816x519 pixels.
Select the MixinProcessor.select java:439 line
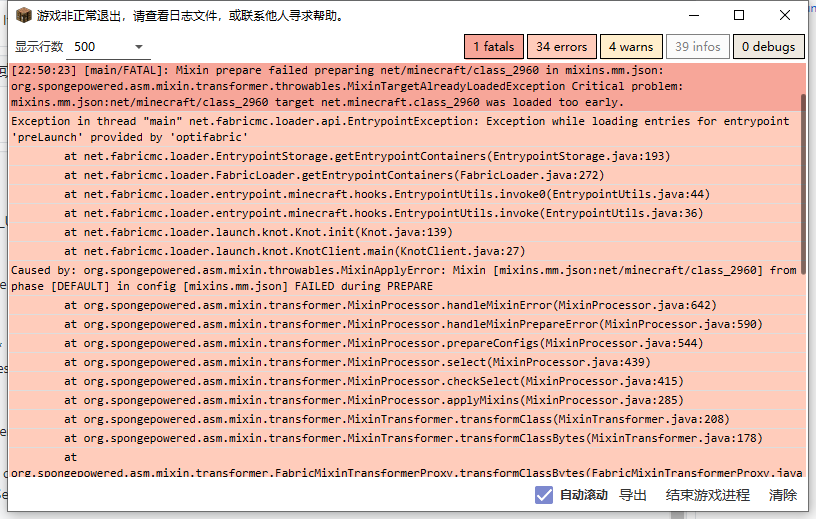(x=405, y=362)
